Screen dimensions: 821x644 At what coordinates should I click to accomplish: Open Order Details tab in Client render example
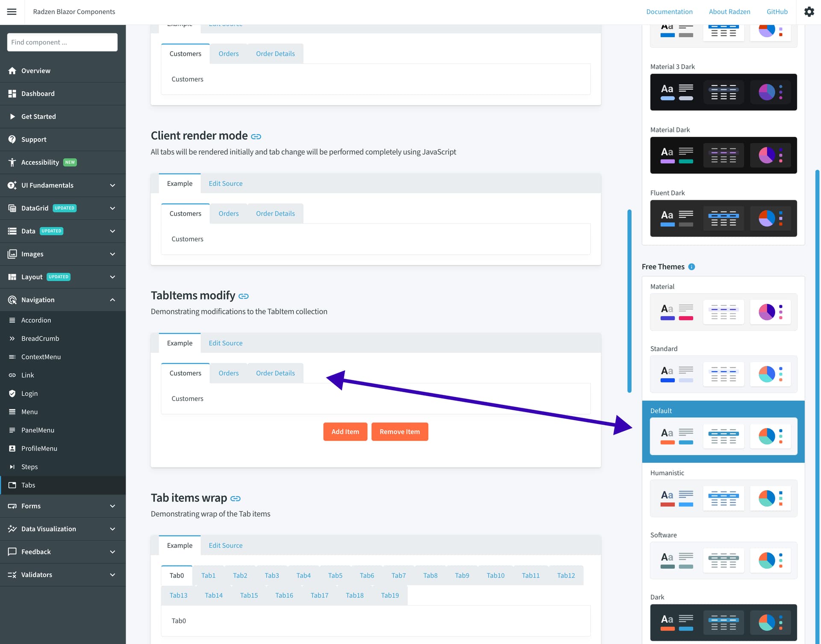275,213
